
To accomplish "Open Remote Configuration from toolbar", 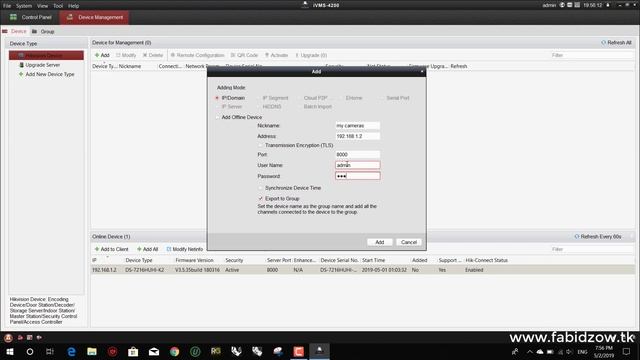I will (197, 55).
